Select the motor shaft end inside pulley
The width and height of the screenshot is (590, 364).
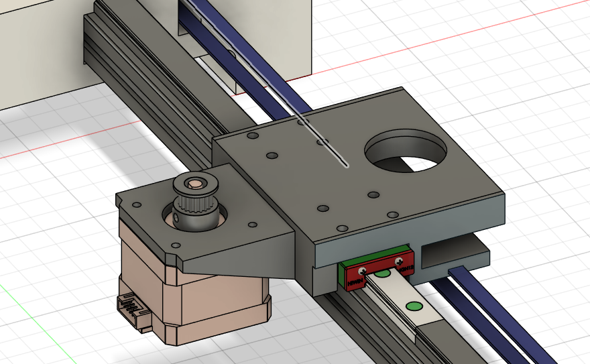194,184
